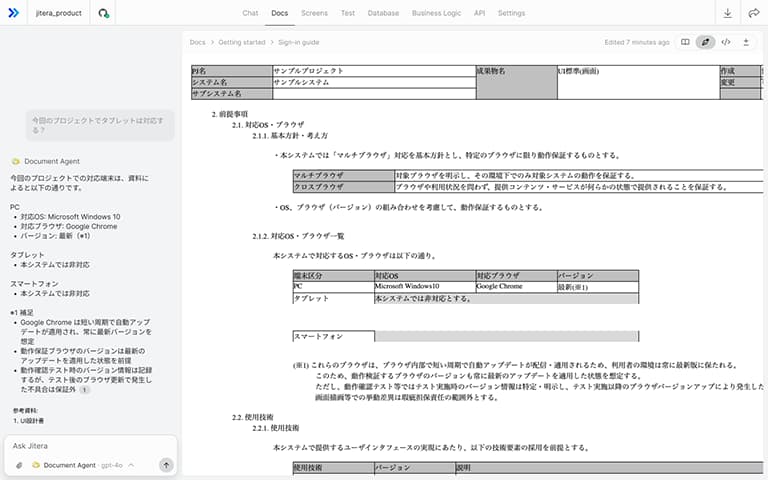Click the "Edited 7 minutes ago" label
Viewport: 768px width, 480px height.
pos(637,42)
